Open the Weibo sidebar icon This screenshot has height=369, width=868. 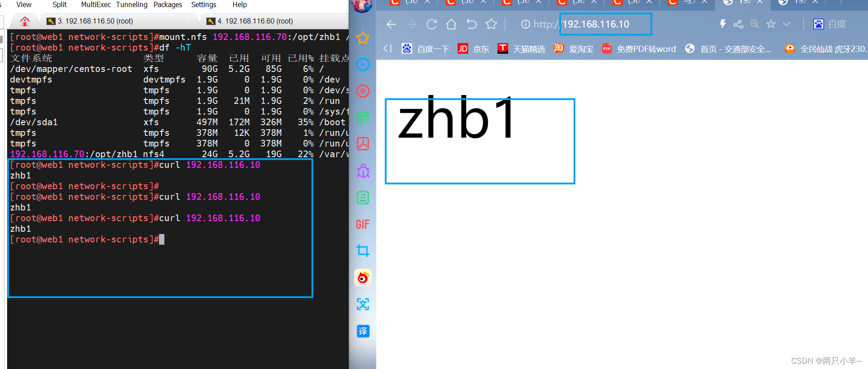[x=363, y=278]
